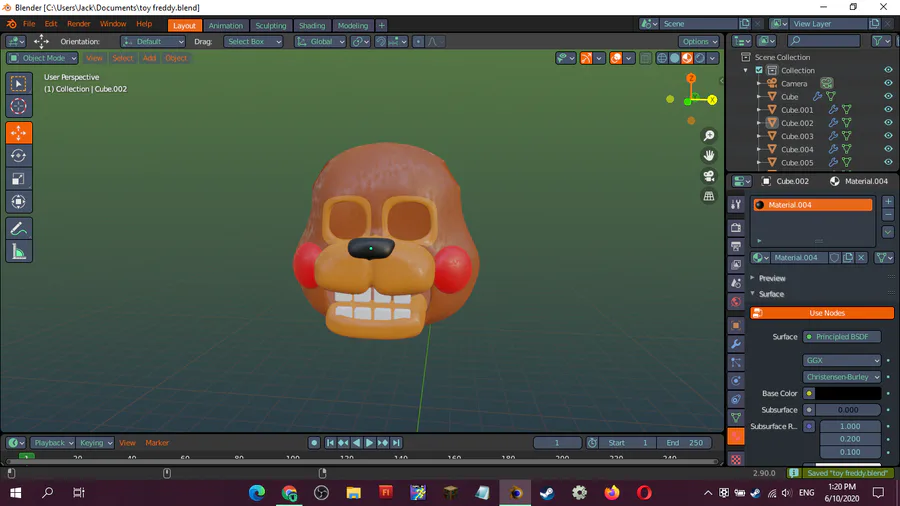Screen dimensions: 900x506
Task: Toggle the Collection checkbox in outliner
Action: 759,70
